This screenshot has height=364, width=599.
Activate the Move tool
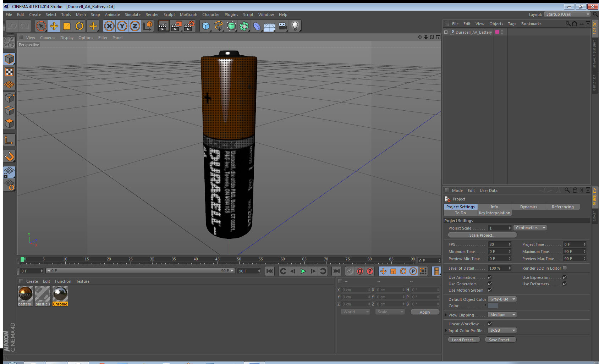point(54,26)
